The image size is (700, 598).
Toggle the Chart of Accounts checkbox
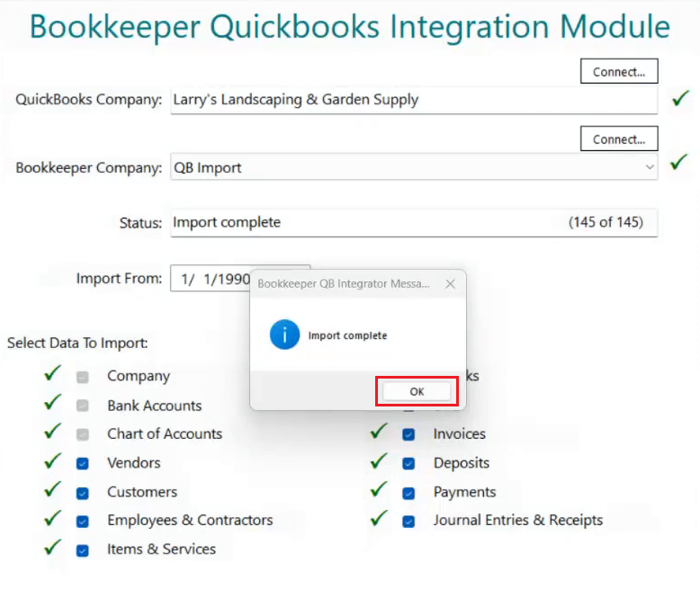(82, 434)
